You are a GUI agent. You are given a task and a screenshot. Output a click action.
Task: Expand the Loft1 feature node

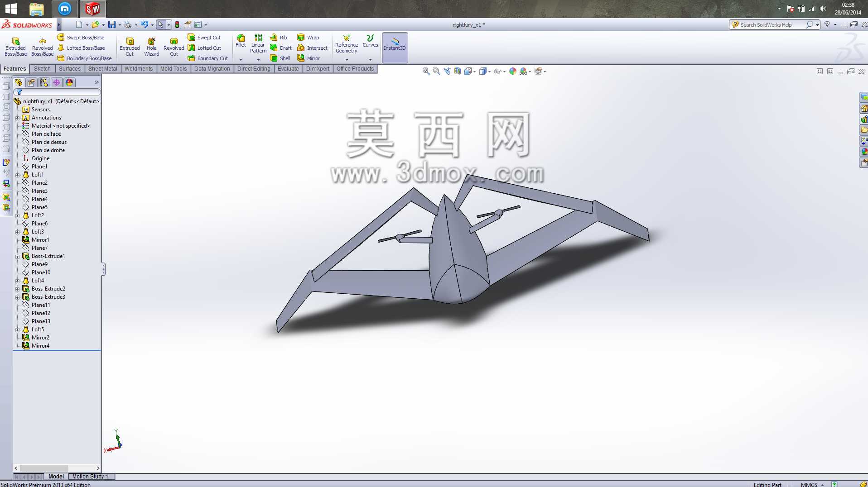18,175
